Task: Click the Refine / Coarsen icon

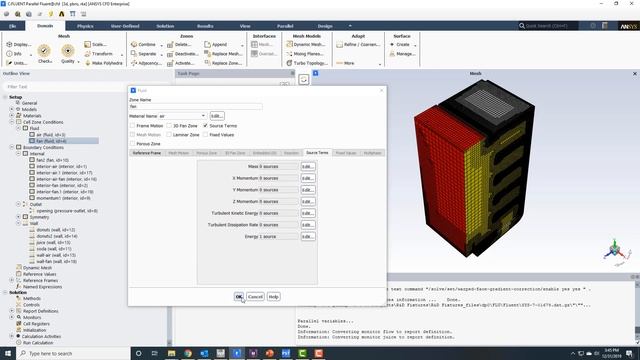Action: pyautogui.click(x=339, y=44)
